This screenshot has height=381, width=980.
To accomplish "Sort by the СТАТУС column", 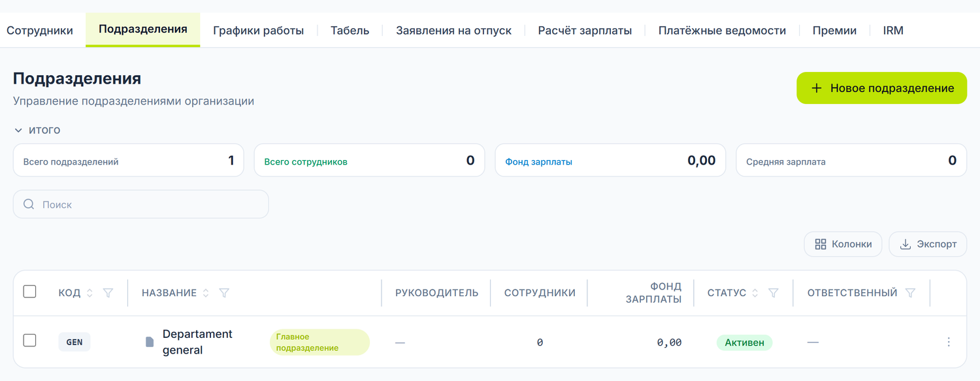I will (755, 293).
